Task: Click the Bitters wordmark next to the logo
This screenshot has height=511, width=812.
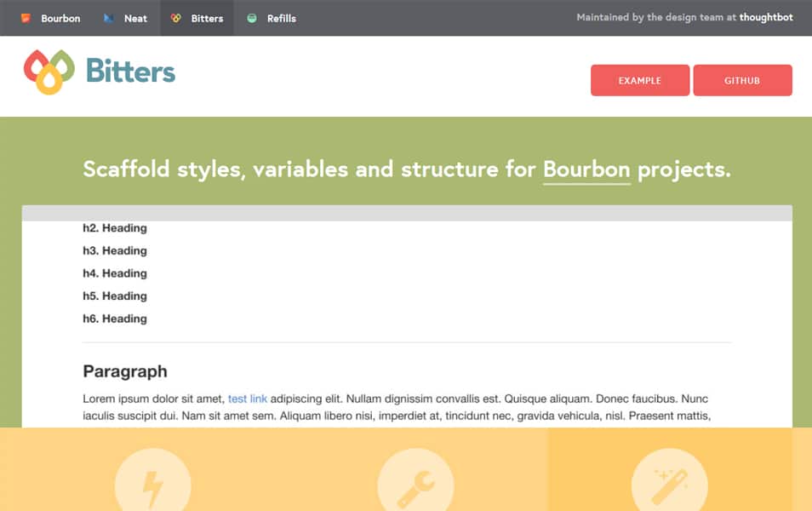Action: click(x=129, y=72)
